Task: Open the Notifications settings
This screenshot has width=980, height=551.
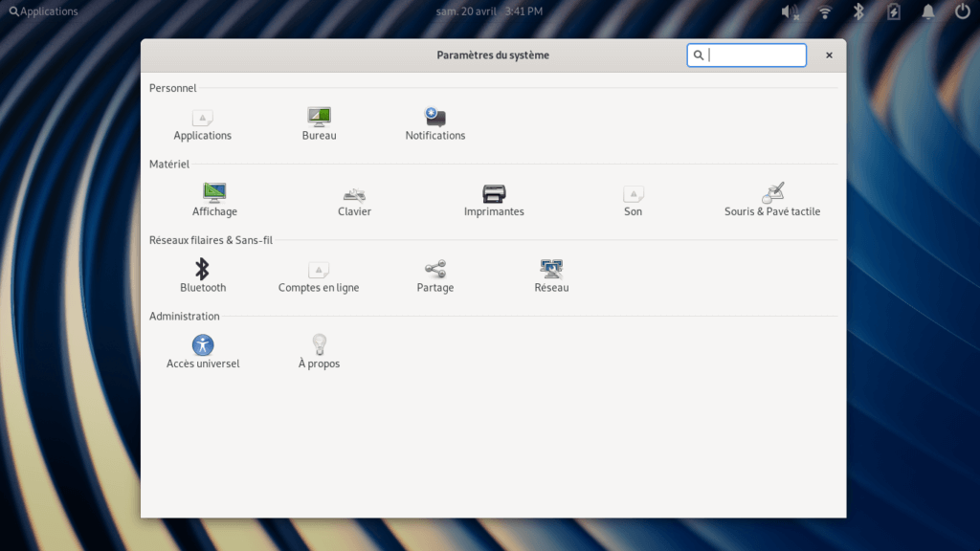Action: [x=435, y=125]
